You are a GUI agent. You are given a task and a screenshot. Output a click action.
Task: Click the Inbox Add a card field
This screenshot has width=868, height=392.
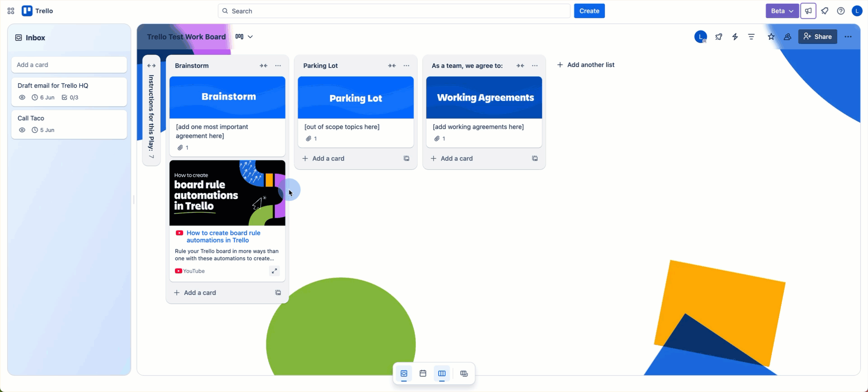point(69,65)
